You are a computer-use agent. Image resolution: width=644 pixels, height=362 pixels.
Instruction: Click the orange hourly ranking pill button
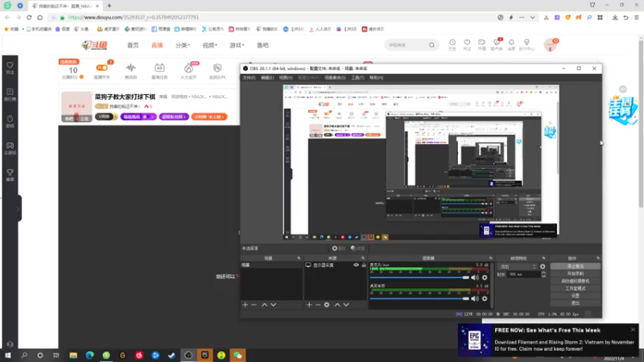click(209, 117)
